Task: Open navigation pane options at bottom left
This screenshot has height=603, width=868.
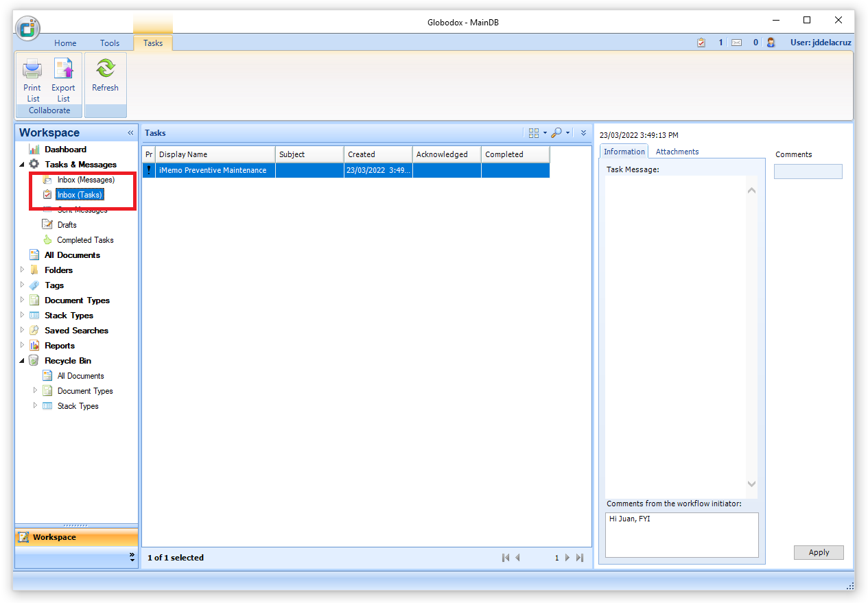Action: click(132, 558)
